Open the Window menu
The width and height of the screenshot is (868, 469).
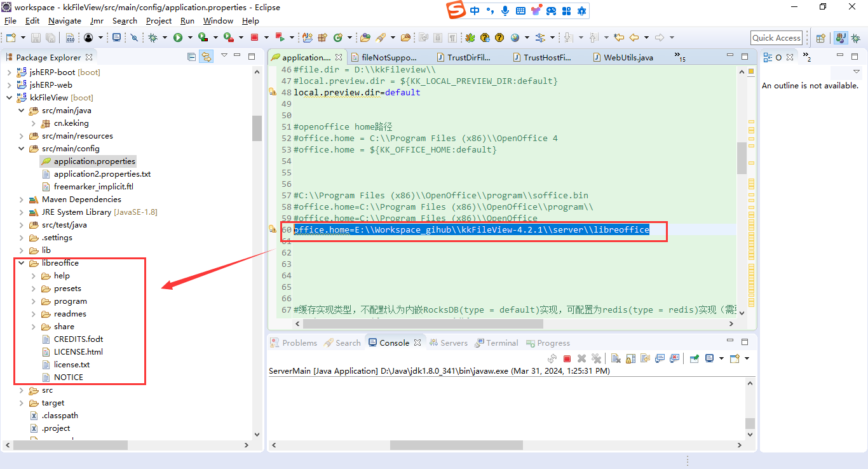click(x=218, y=21)
